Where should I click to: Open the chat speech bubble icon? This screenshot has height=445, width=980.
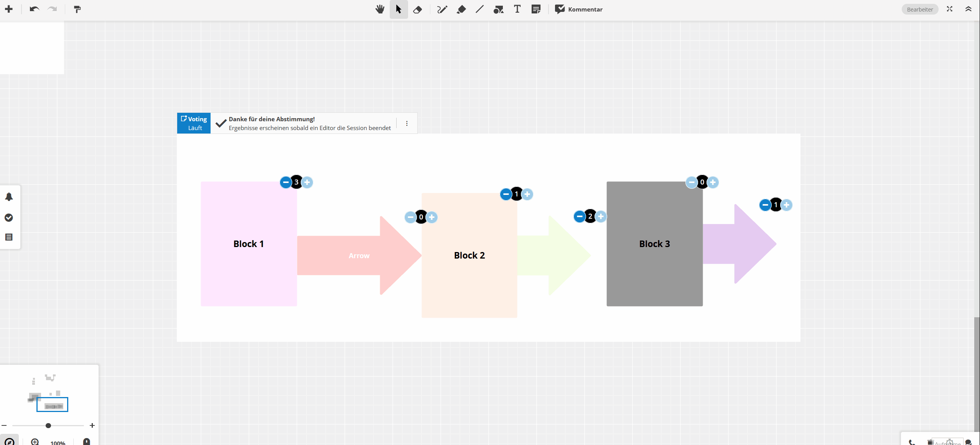968,442
